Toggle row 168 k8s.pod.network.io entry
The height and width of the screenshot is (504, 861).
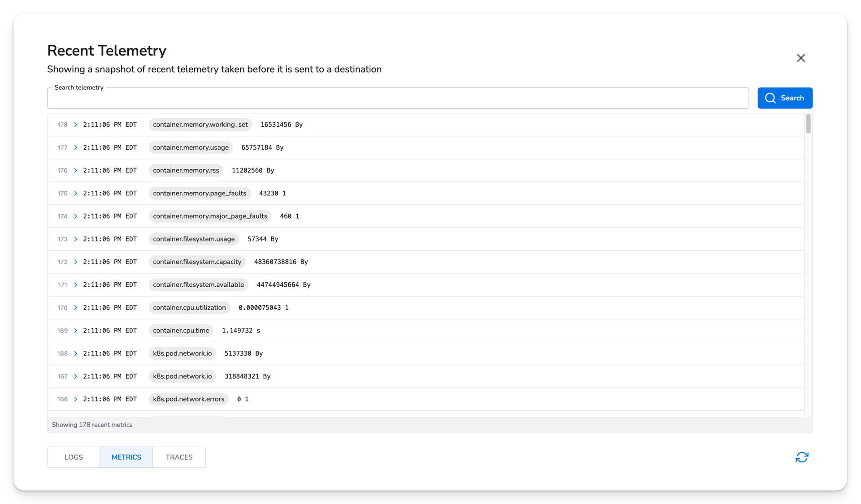[x=75, y=353]
